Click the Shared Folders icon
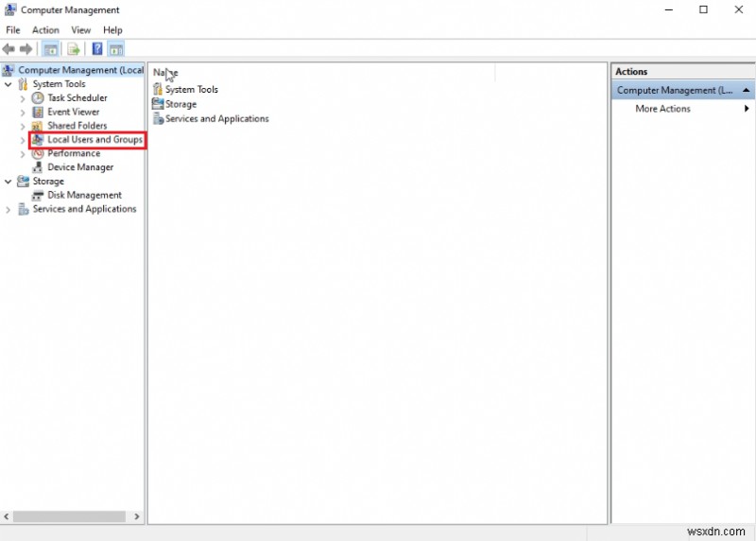The image size is (756, 541). pos(38,126)
